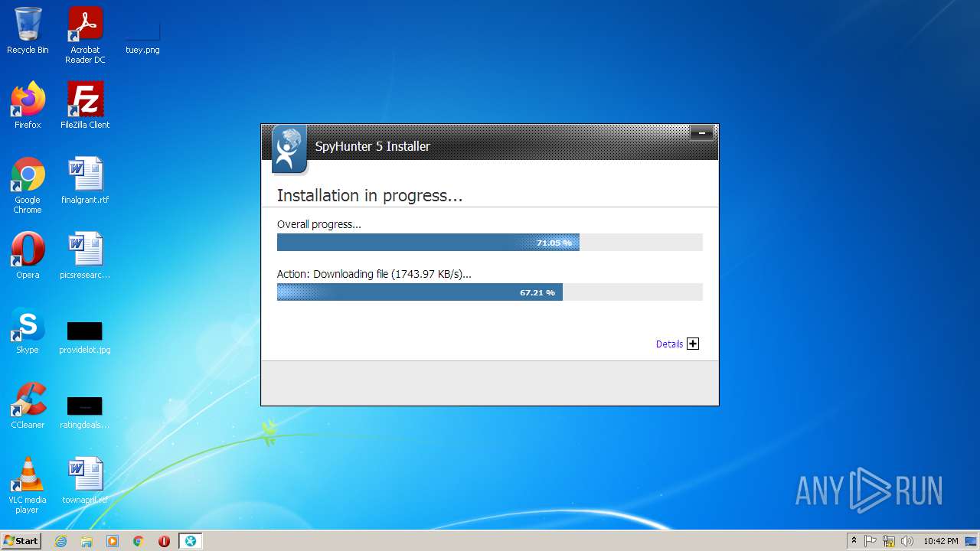Select Opera desktop shortcut
The height and width of the screenshot is (551, 980).
coord(28,256)
